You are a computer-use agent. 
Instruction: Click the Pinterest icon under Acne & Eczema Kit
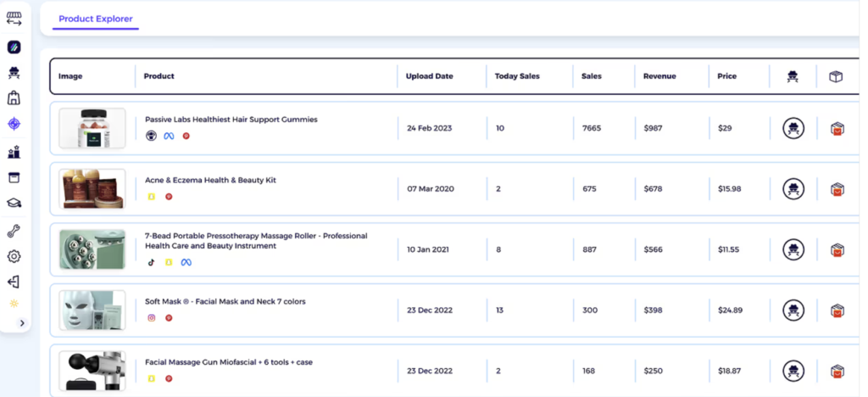point(169,197)
